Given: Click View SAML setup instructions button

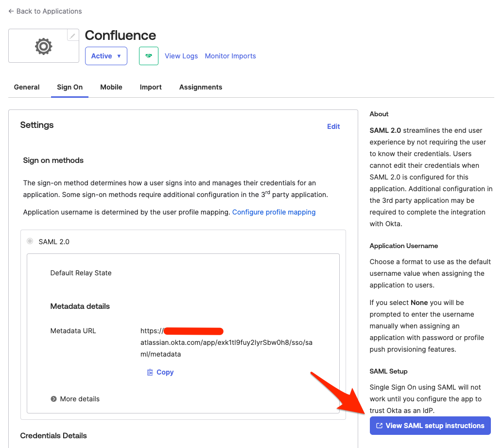Looking at the screenshot, I should pos(430,426).
